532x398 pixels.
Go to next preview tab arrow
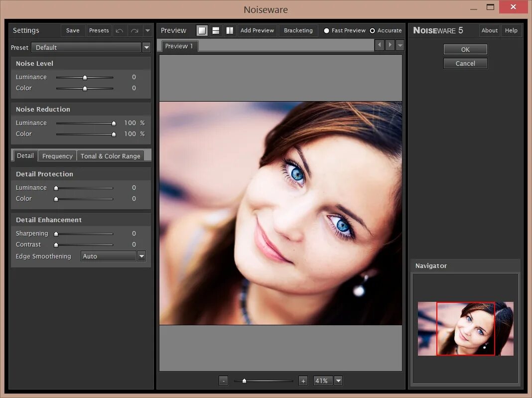[x=390, y=45]
